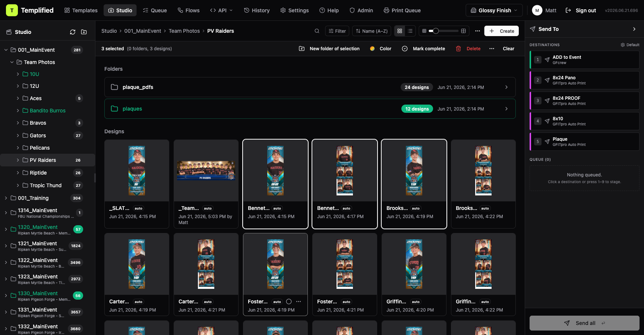Open the Templates tab
This screenshot has height=335, width=644.
(x=81, y=10)
